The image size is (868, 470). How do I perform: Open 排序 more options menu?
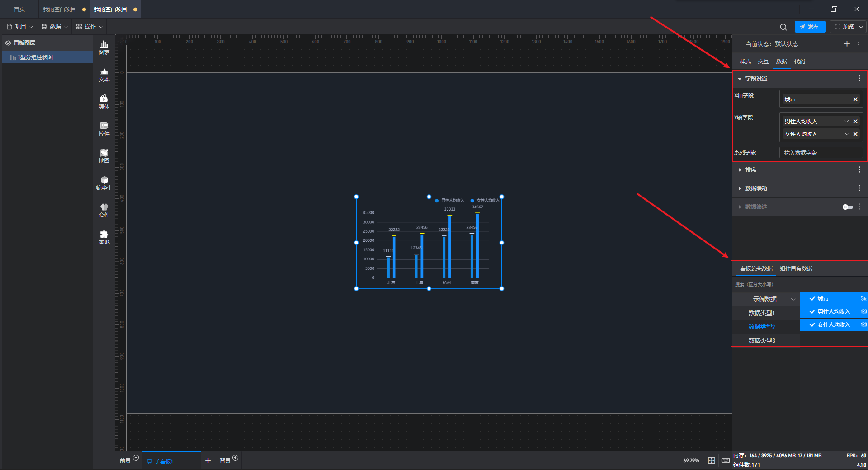(x=859, y=170)
